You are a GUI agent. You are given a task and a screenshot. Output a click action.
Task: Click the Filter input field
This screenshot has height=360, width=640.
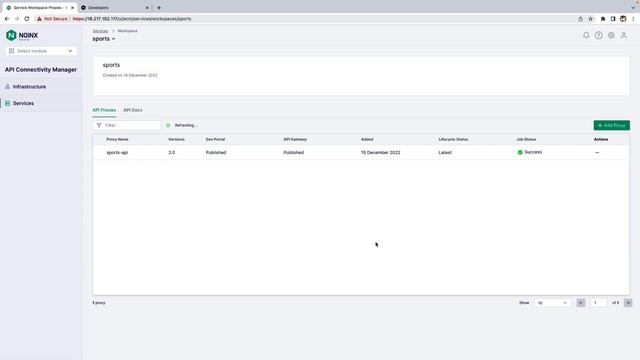click(x=127, y=125)
